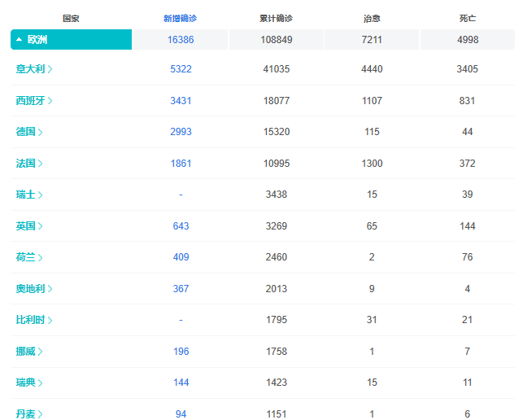
Task: Select 德国 recovered count 115
Action: pyautogui.click(x=372, y=132)
